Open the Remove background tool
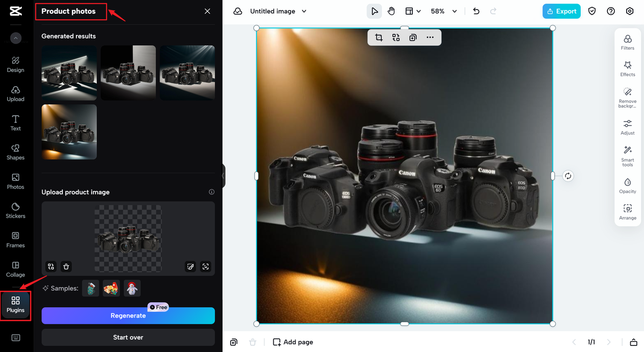 [x=627, y=98]
